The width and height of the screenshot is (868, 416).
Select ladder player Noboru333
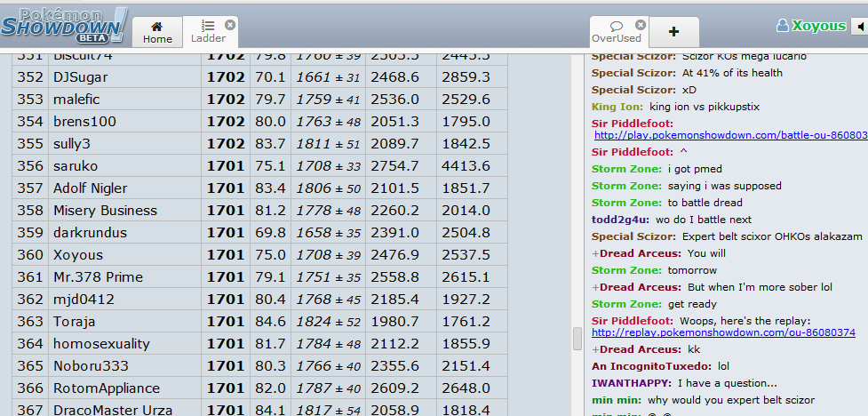point(91,366)
